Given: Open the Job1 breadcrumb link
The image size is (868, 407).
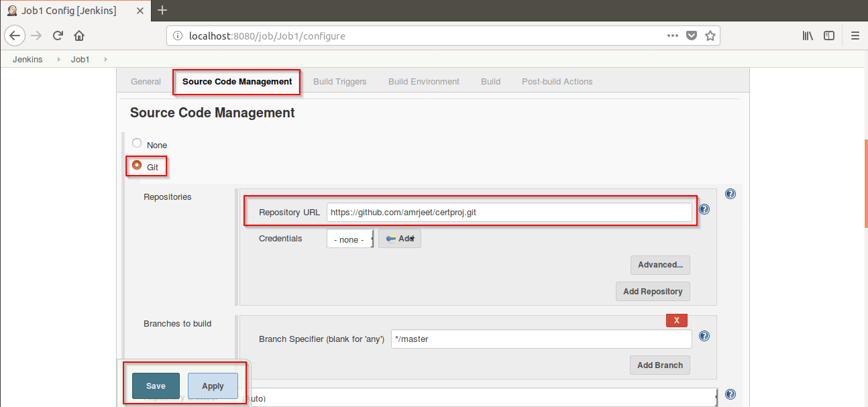Looking at the screenshot, I should (80, 60).
